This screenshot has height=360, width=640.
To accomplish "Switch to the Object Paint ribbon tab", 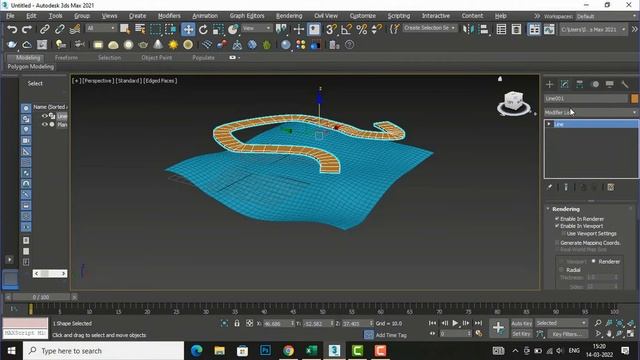I will coord(157,58).
